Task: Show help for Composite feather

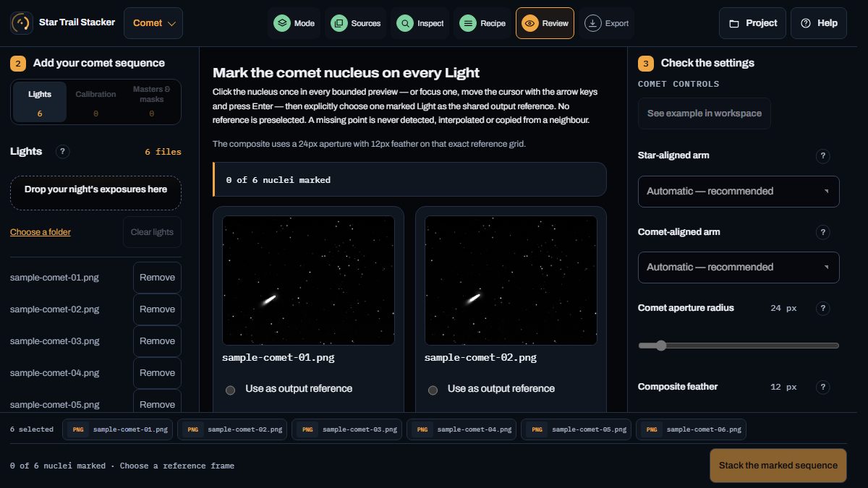Action: pos(822,388)
